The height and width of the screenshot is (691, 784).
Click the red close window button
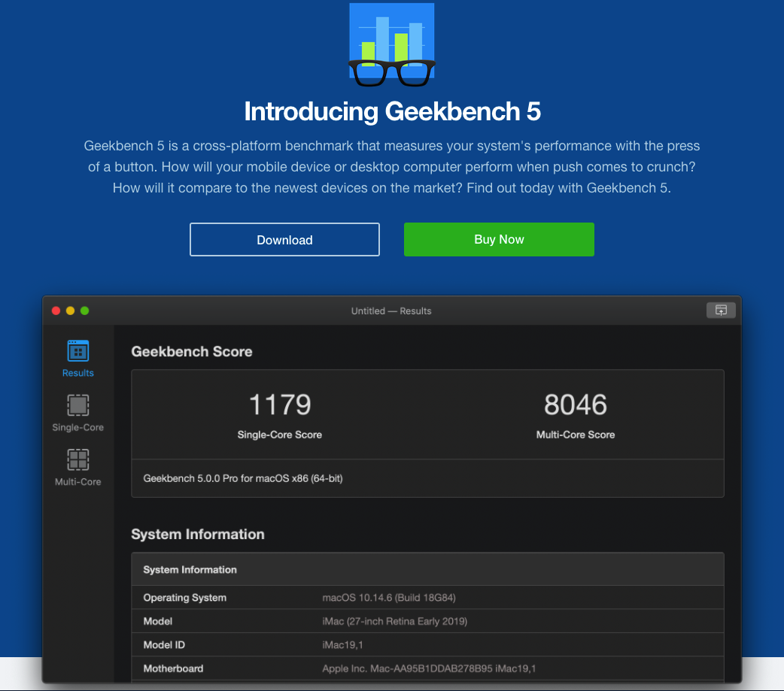[x=56, y=311]
